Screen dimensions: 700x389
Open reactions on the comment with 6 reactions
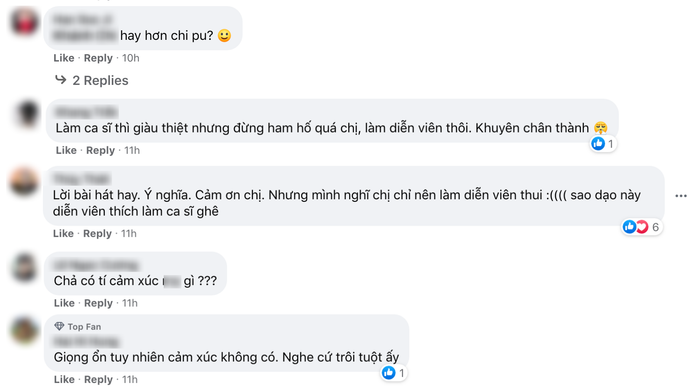642,227
